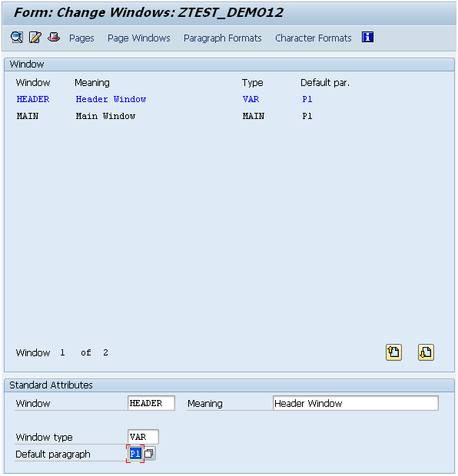Image resolution: width=458 pixels, height=476 pixels.
Task: Click the MAIN type cell
Action: [253, 116]
